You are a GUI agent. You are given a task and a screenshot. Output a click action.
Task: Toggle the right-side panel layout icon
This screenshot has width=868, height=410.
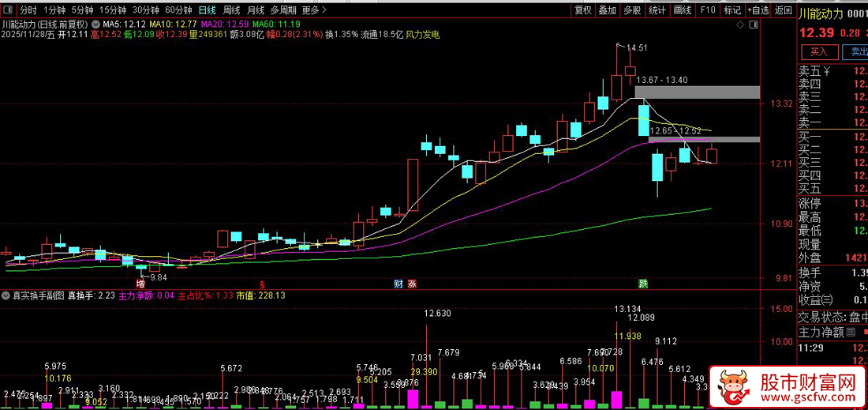[x=753, y=25]
